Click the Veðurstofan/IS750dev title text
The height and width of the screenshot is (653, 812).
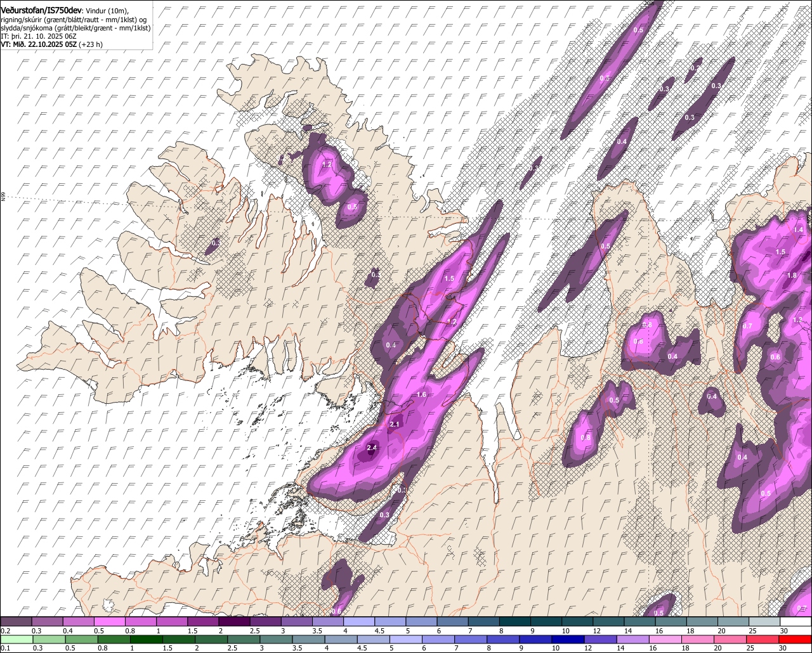[41, 10]
